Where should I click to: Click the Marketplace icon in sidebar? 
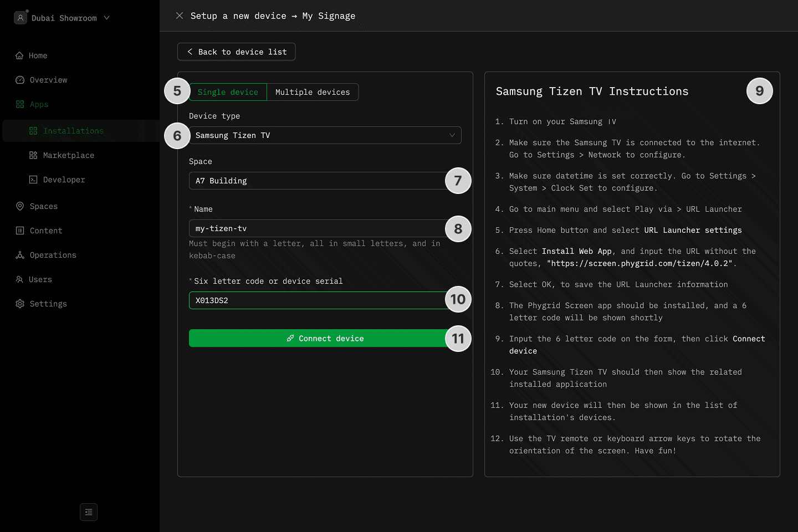(x=33, y=155)
